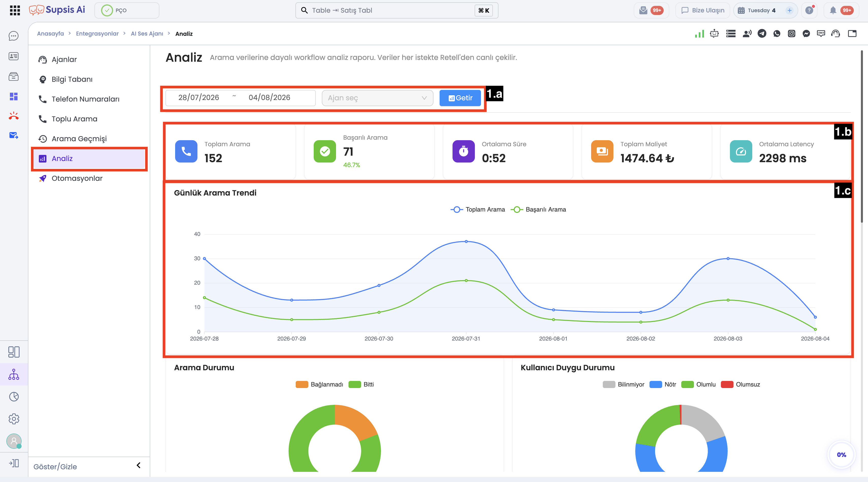The height and width of the screenshot is (482, 868).
Task: Toggle Başarılı Arama series in legend
Action: pos(538,210)
